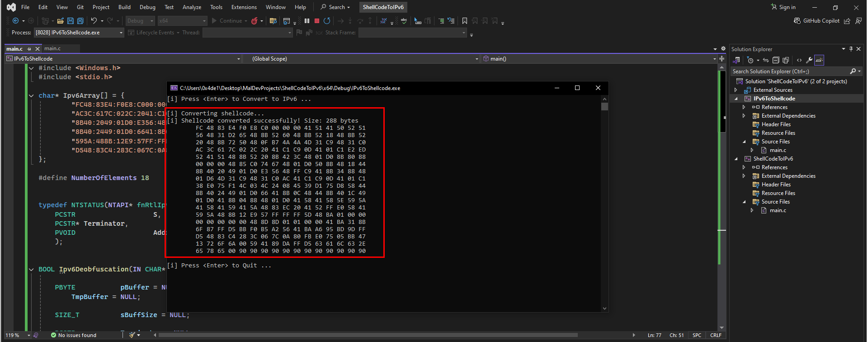Click the Search button in title bar
This screenshot has height=342, width=868.
point(335,7)
